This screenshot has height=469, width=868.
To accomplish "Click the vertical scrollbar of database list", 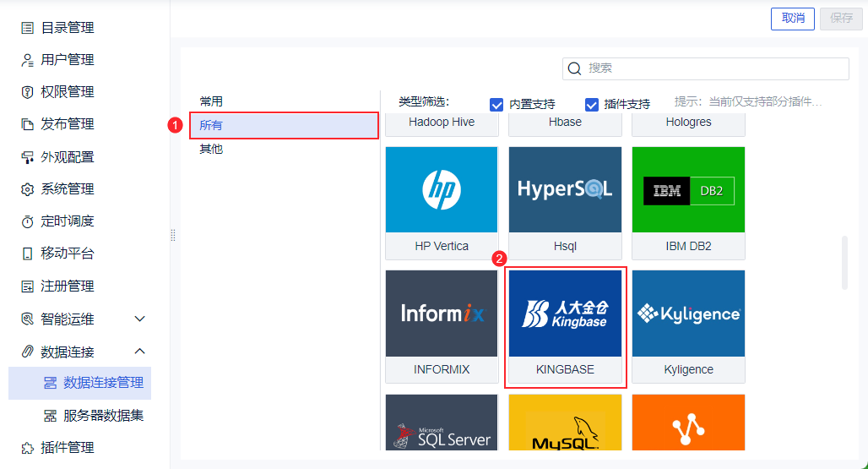I will pyautogui.click(x=844, y=263).
